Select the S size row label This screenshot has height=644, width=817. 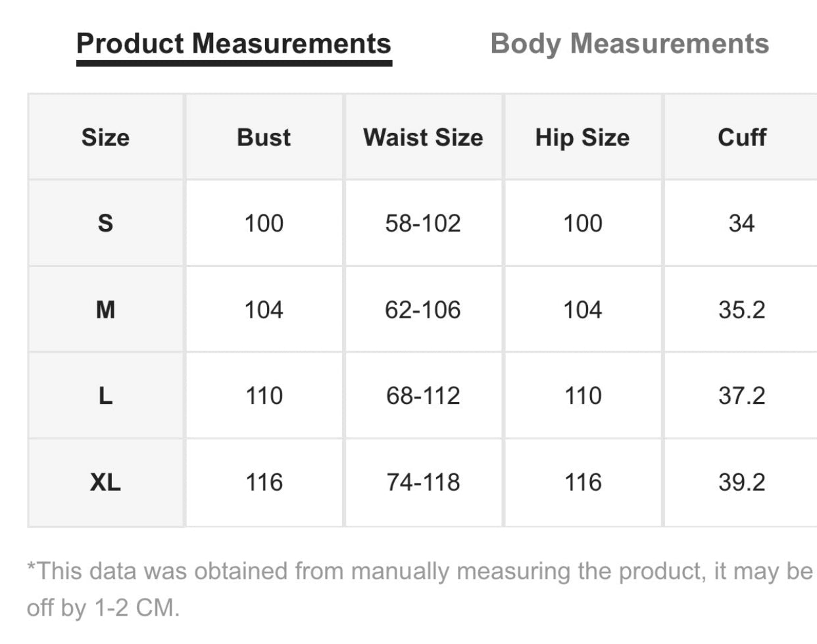pyautogui.click(x=105, y=224)
